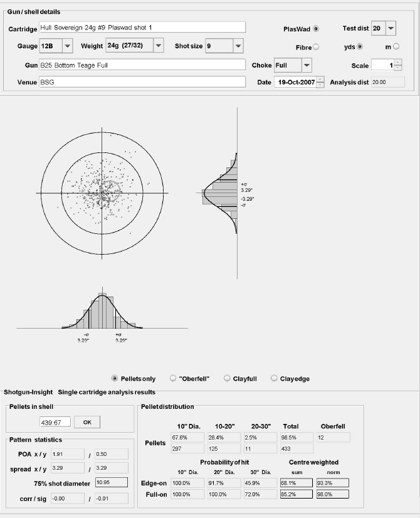Viewport: 420px width, 518px height.
Task: Click the Date stepper arrows
Action: (x=320, y=82)
